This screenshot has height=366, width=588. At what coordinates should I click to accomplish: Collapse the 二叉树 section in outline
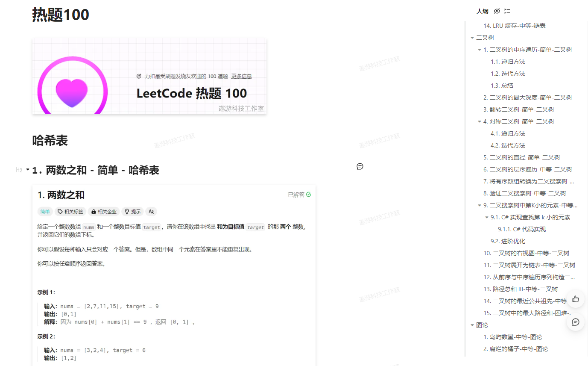(472, 38)
